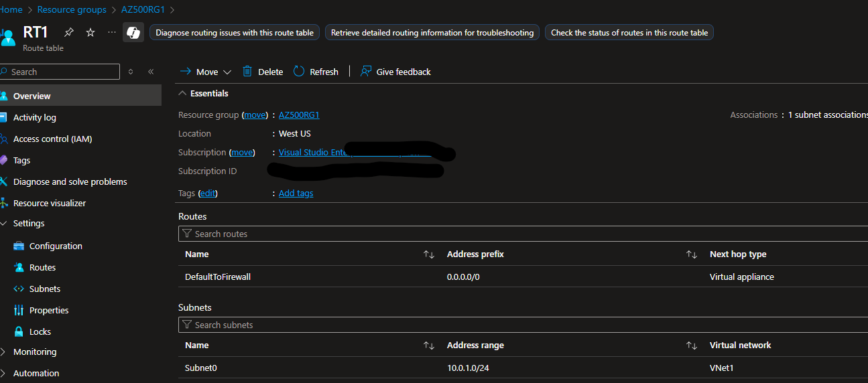The width and height of the screenshot is (868, 383).
Task: Open Locks under Settings
Action: point(40,331)
